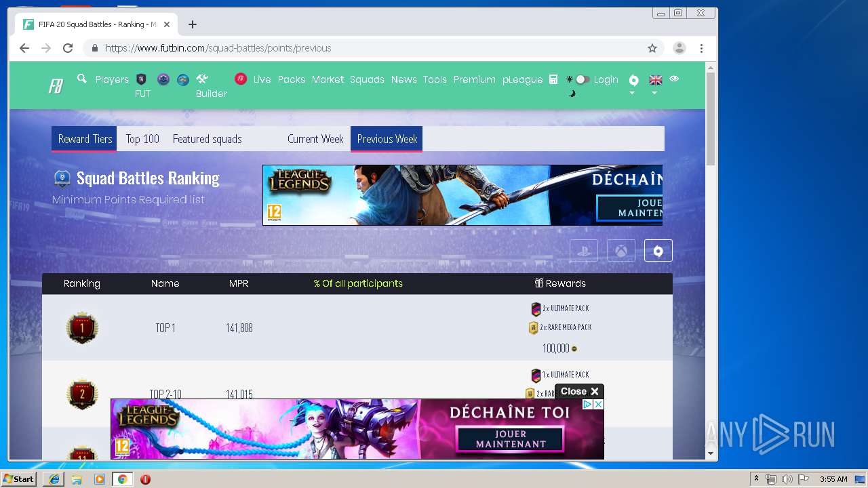Viewport: 868px width, 488px height.
Task: Click Jouer Maintenant on bottom ad
Action: 511,439
